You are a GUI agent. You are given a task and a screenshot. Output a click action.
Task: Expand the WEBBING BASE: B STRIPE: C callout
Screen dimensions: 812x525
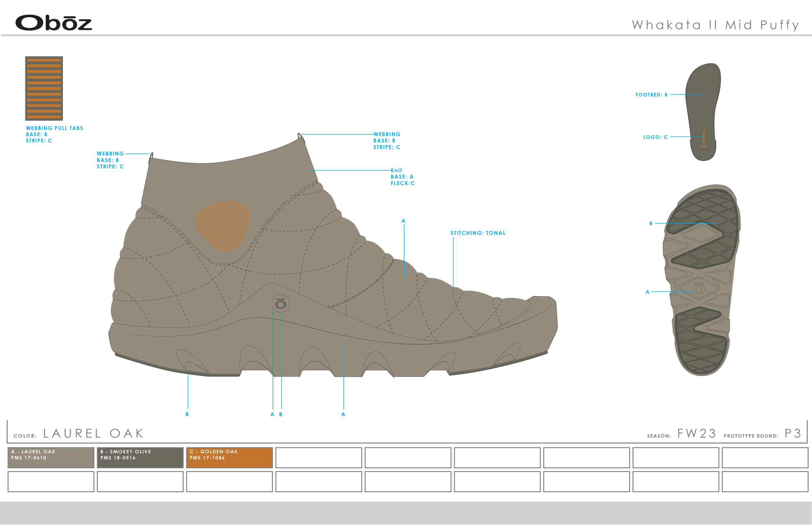point(387,141)
